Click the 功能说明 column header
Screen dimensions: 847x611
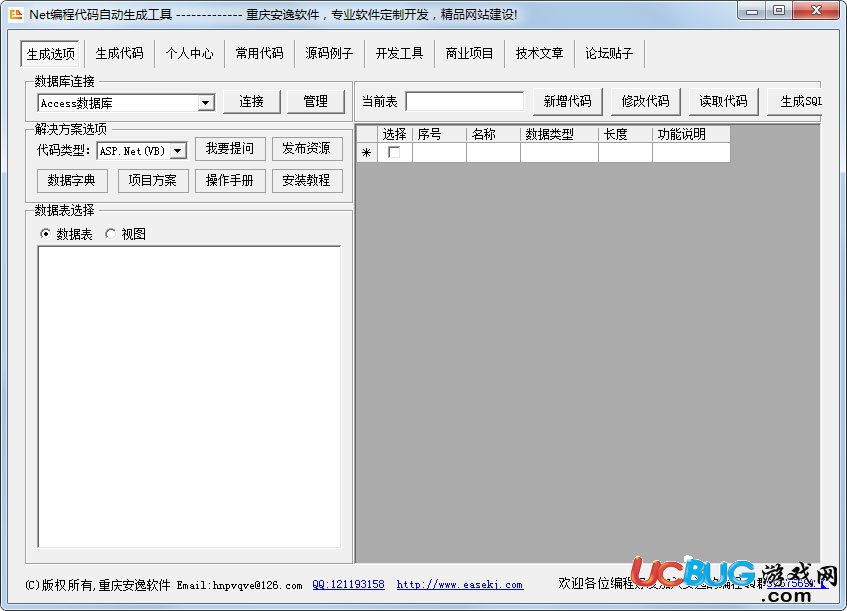[691, 134]
